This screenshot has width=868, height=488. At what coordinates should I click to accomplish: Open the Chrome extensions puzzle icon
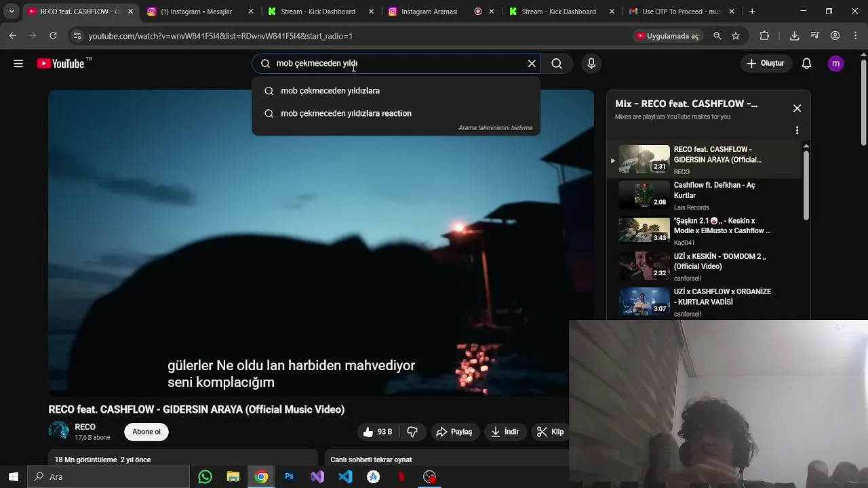(764, 36)
